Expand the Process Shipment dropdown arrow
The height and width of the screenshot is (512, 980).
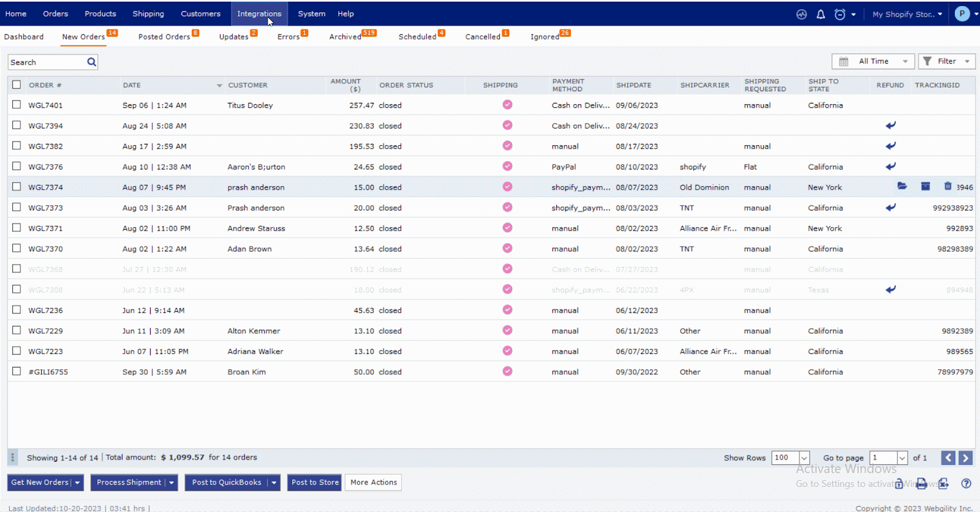[171, 483]
